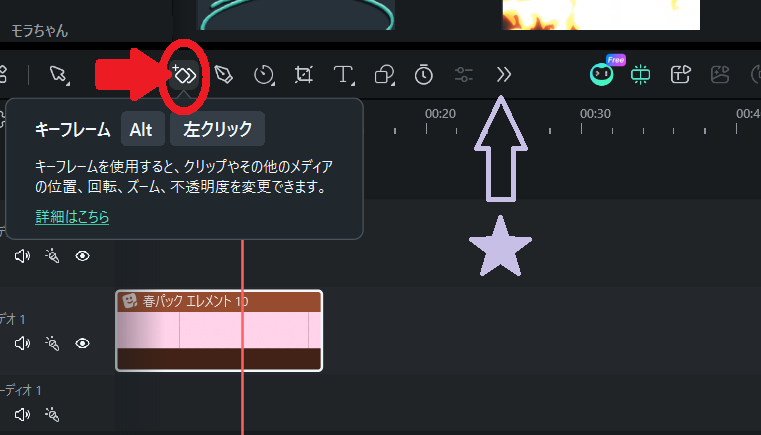
Task: Hide video track 1 with eye icon
Action: (83, 343)
